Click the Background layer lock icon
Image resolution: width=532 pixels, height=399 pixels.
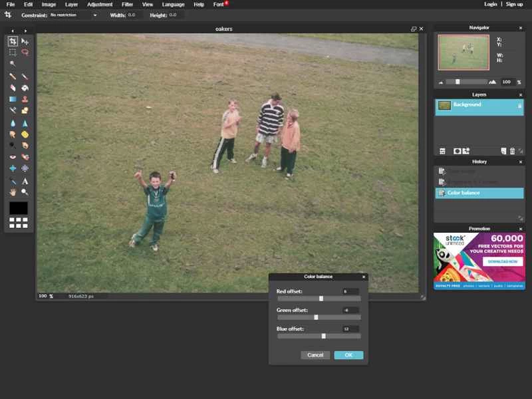point(519,106)
